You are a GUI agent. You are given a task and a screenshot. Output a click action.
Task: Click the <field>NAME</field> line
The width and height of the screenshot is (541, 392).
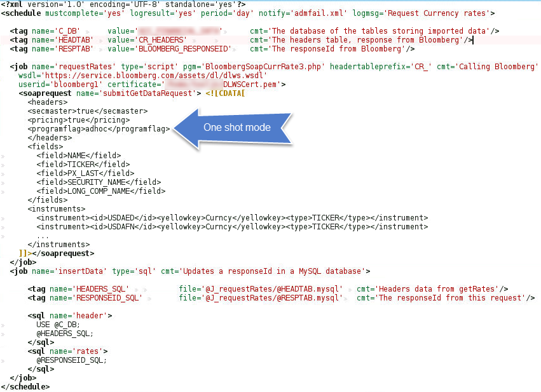click(79, 156)
